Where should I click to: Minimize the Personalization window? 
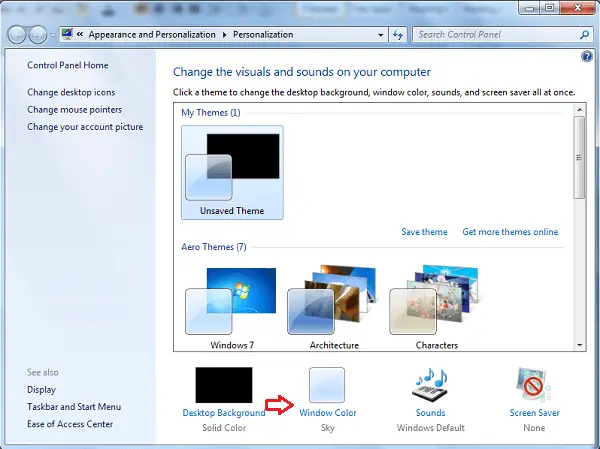(530, 8)
